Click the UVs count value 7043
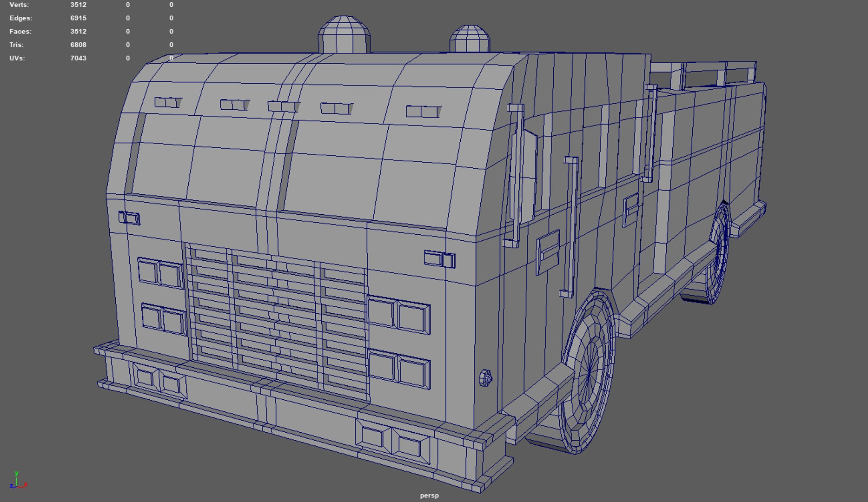Viewport: 868px width, 502px height. point(78,58)
